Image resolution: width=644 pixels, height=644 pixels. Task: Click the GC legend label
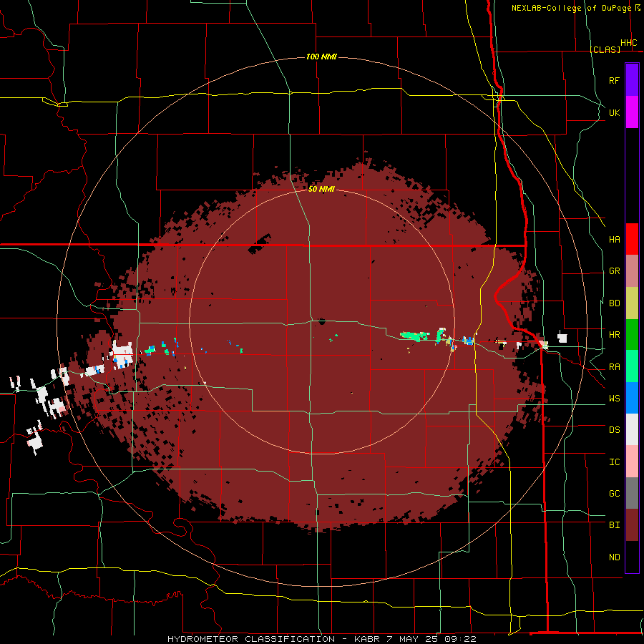[614, 494]
